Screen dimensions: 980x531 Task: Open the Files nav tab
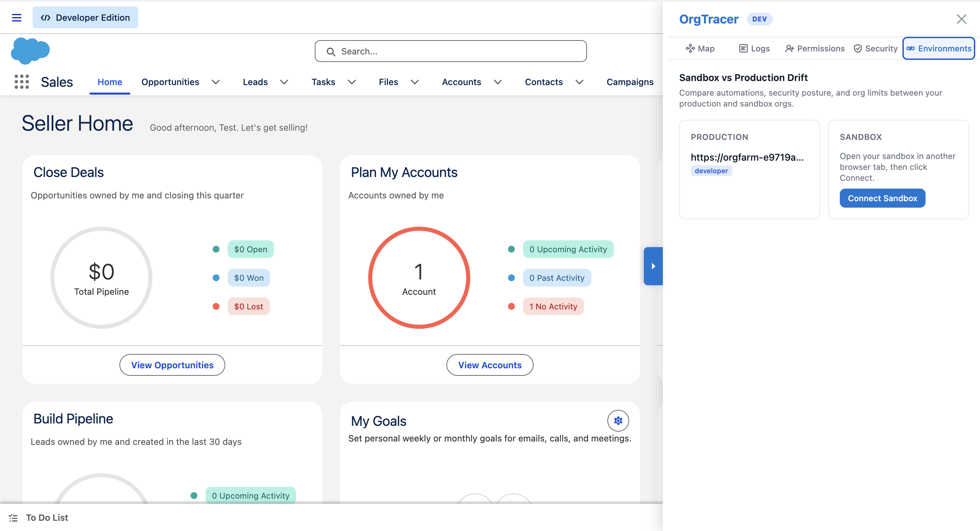click(388, 82)
